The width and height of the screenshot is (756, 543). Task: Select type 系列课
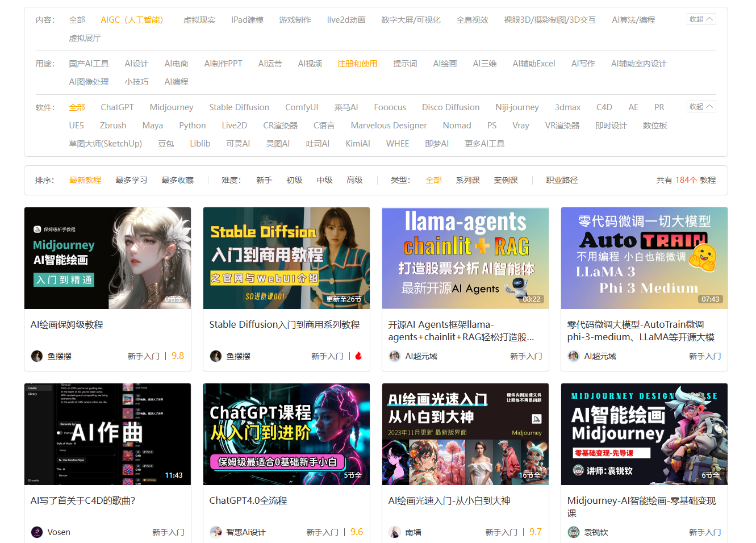[x=467, y=180]
